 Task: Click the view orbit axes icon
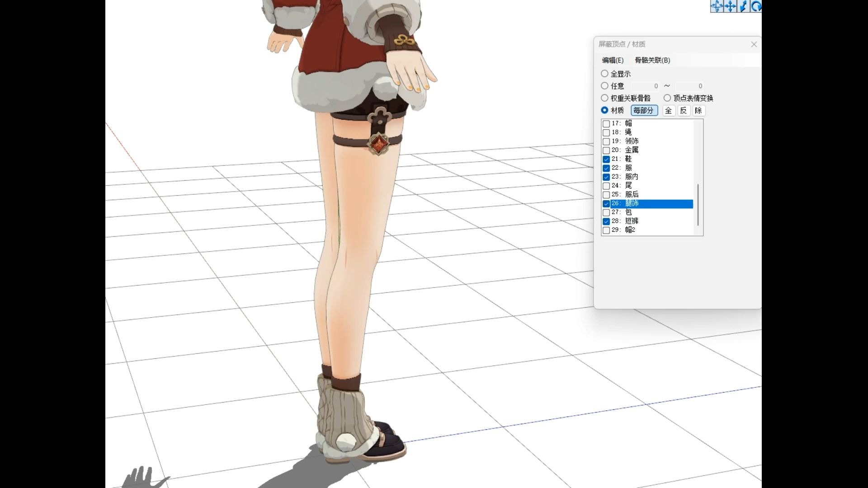[717, 6]
